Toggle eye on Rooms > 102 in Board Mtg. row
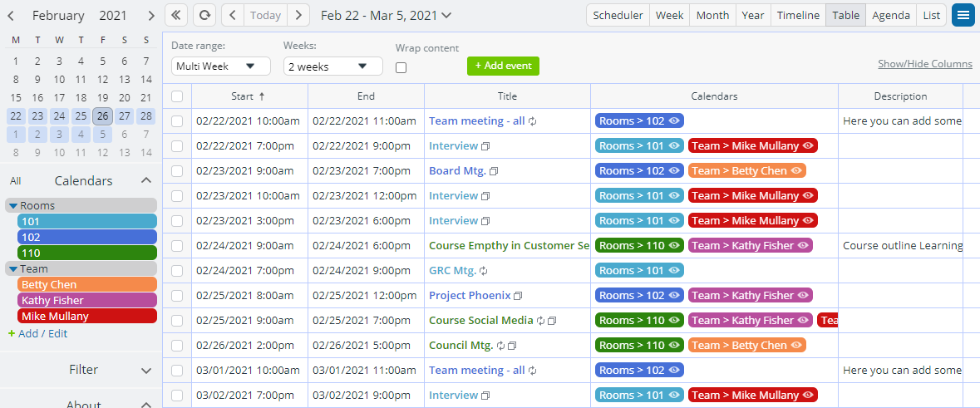Screen dimensions: 980x408 673,170
